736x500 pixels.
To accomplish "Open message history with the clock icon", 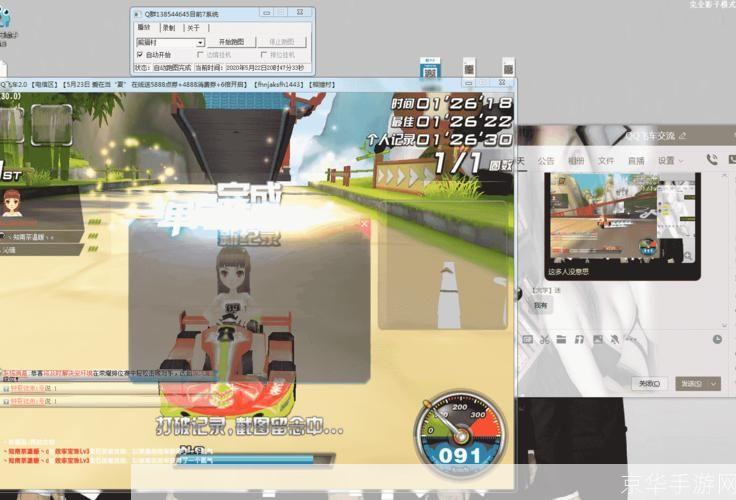I will tap(717, 339).
